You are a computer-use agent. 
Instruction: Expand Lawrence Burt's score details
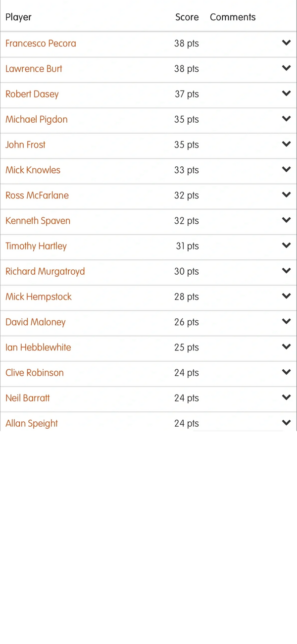pos(286,68)
